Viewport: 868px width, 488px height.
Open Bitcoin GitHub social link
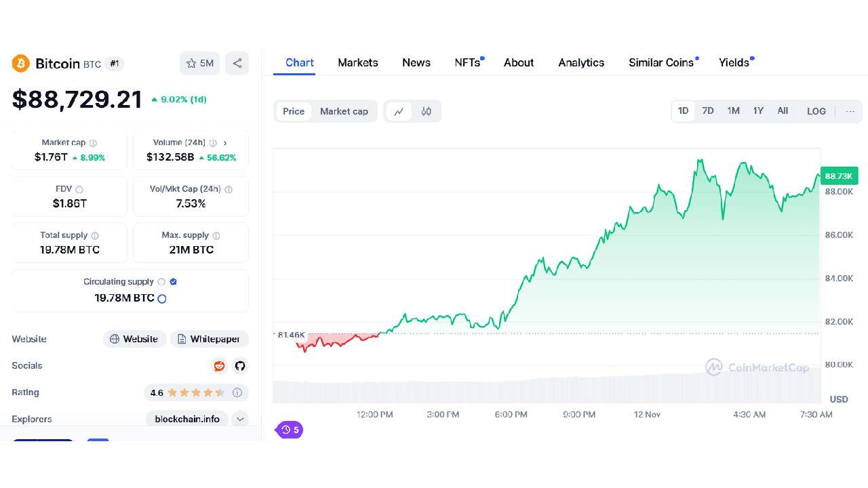[239, 366]
